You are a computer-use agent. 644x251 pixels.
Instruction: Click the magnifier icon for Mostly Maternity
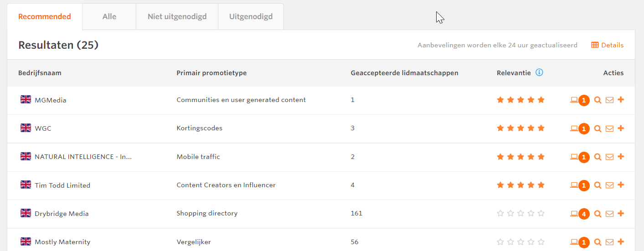598,242
